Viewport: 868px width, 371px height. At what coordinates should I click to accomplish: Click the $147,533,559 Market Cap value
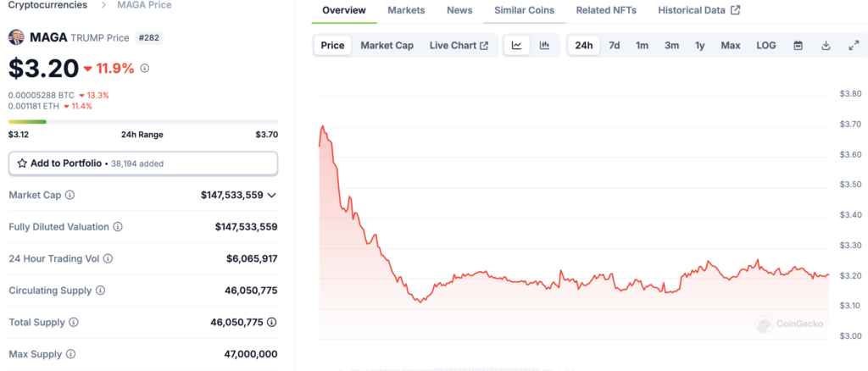(x=232, y=195)
